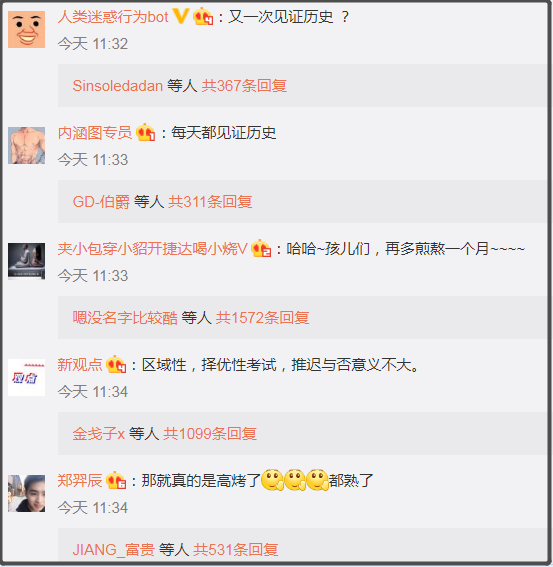Open 人类迷惑行为bot's cartoon face avatar

(26, 29)
